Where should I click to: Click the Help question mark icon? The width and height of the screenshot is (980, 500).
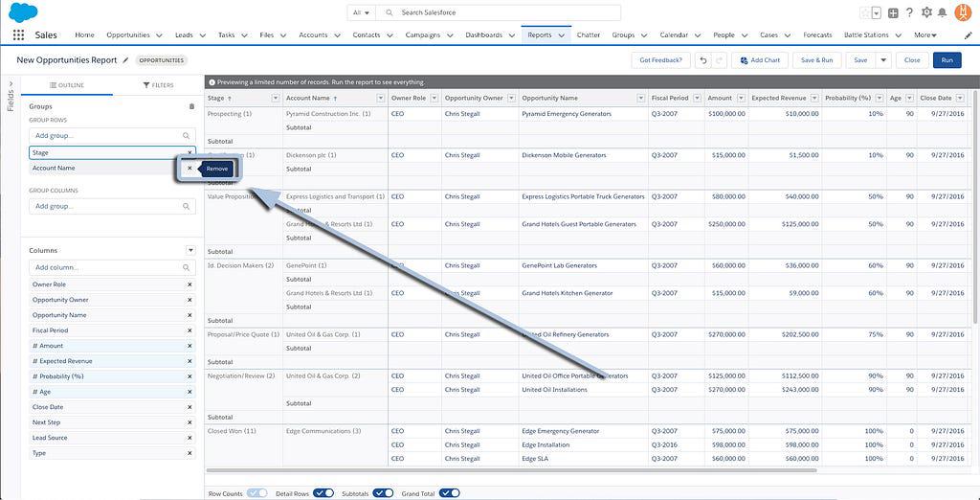click(908, 12)
